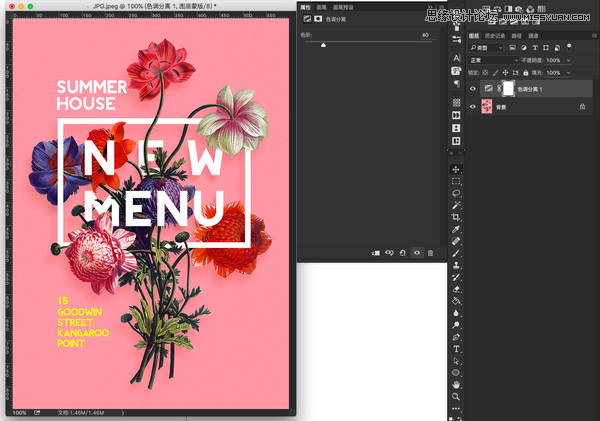Hide the background layer eye

[473, 107]
